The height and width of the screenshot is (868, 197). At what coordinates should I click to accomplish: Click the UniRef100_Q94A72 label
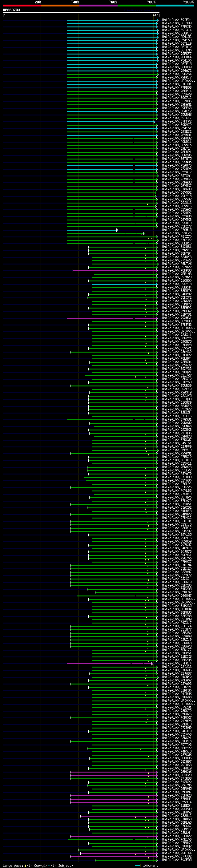click(176, 71)
